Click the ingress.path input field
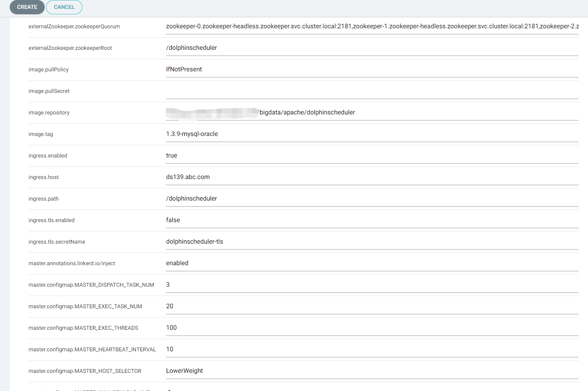Viewport: 588px width, 391px height. pos(371,198)
